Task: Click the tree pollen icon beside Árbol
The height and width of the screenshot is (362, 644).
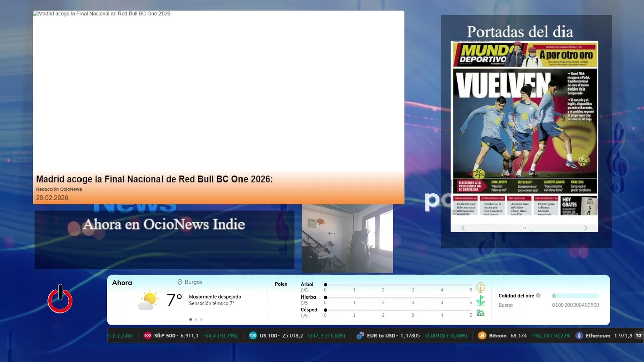Action: 480,287
